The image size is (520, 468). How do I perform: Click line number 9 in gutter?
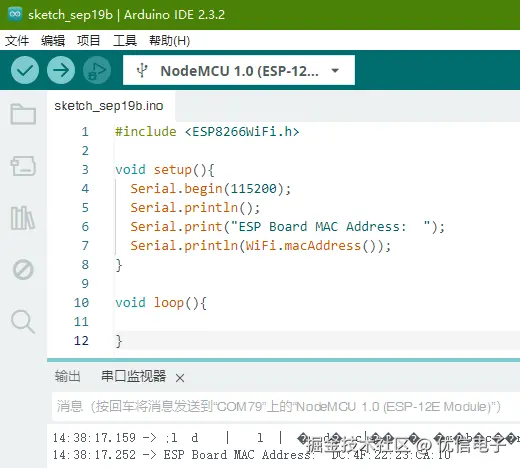tap(85, 284)
